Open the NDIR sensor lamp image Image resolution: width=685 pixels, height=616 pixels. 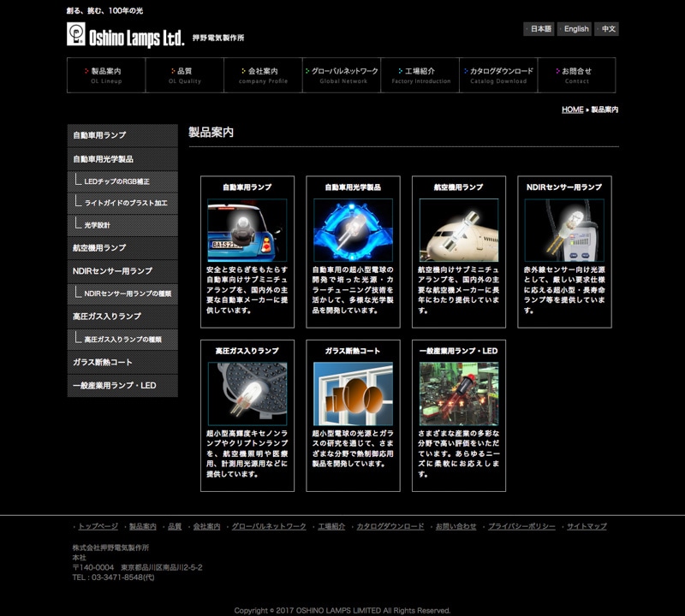pyautogui.click(x=564, y=230)
